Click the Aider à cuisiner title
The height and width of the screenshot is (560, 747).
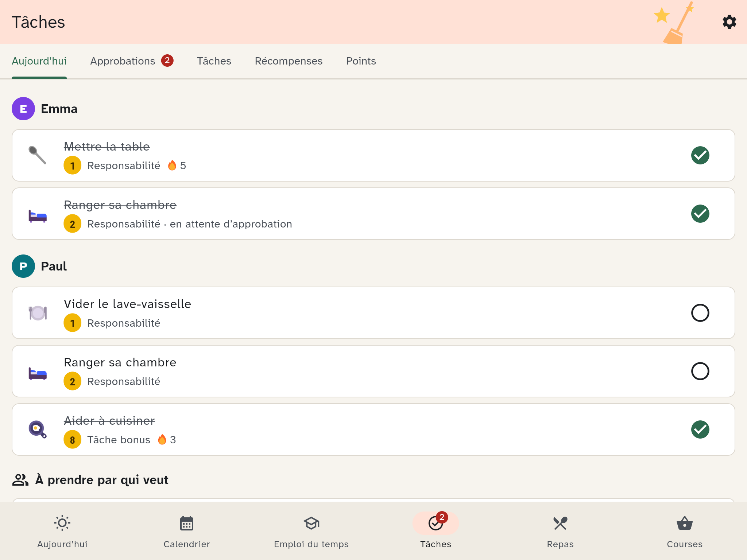[x=109, y=421]
